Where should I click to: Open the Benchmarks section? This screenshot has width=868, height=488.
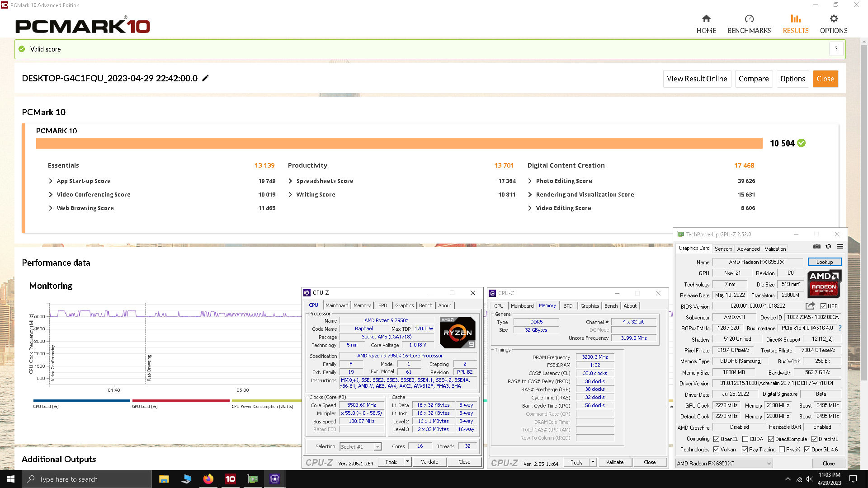[x=749, y=24]
